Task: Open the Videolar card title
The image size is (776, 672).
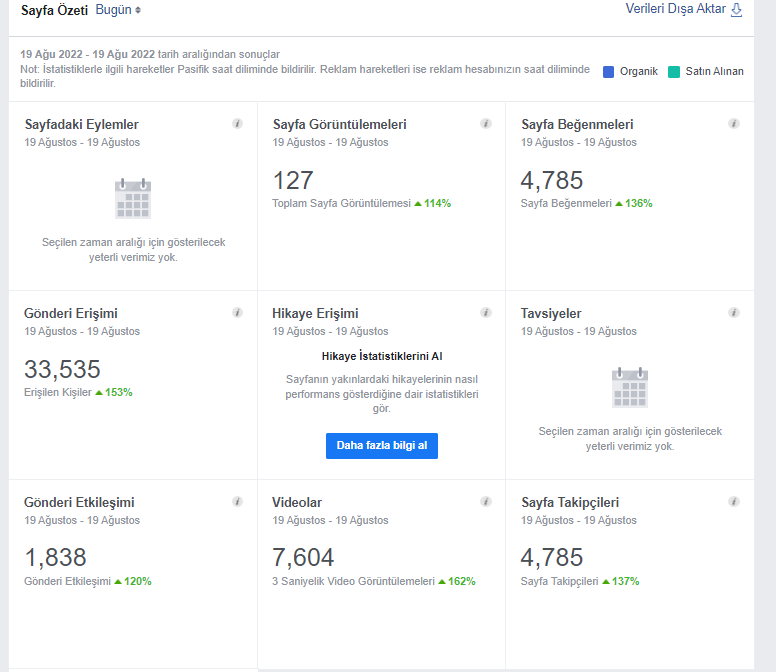Action: (x=297, y=502)
